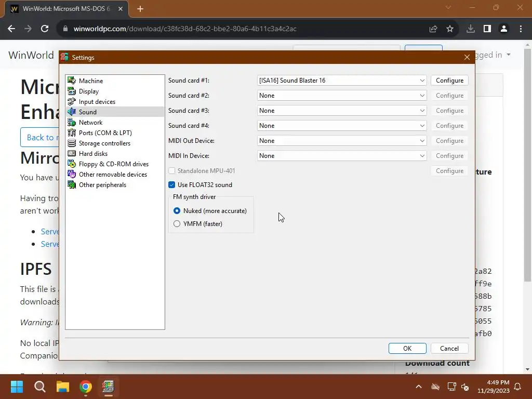This screenshot has height=399, width=532.
Task: Confirm settings with OK
Action: (x=407, y=349)
